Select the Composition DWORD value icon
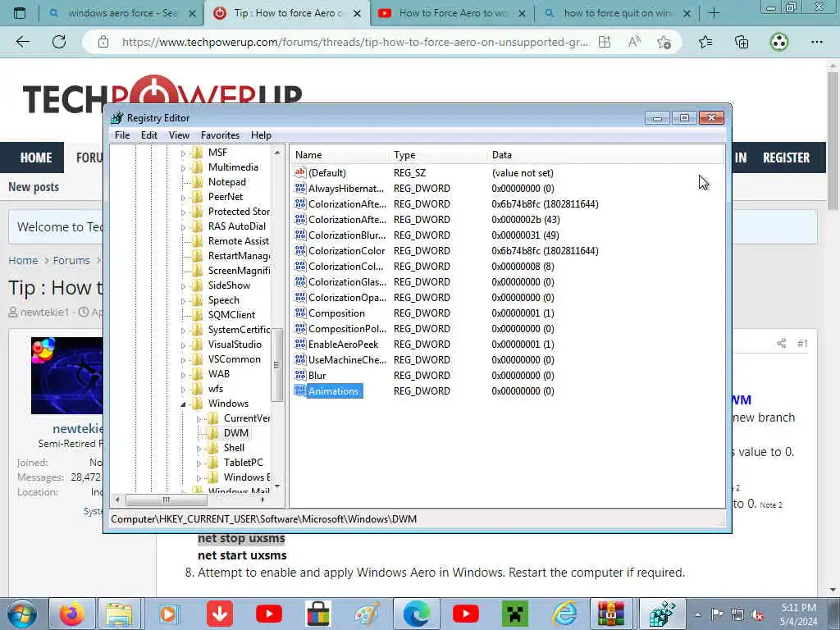840x630 pixels. (300, 313)
